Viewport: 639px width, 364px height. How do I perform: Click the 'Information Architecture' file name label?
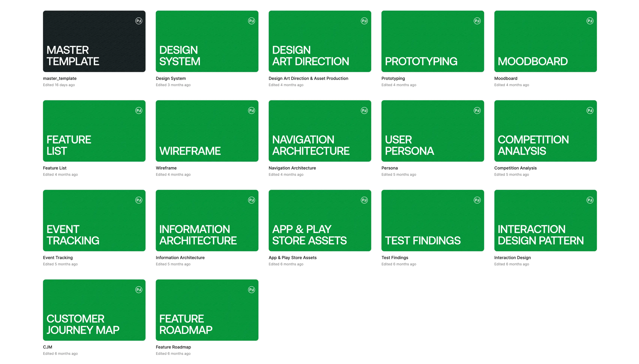180,257
